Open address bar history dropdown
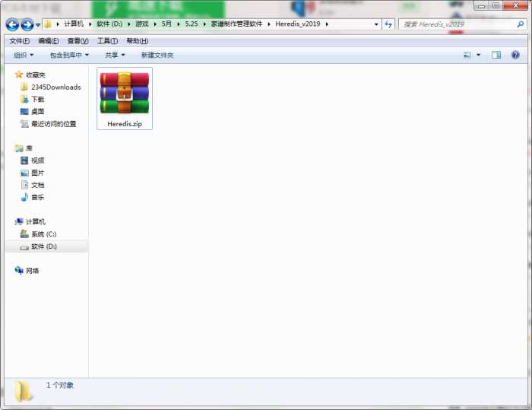Screen dimensions: 532x410 tap(376, 24)
